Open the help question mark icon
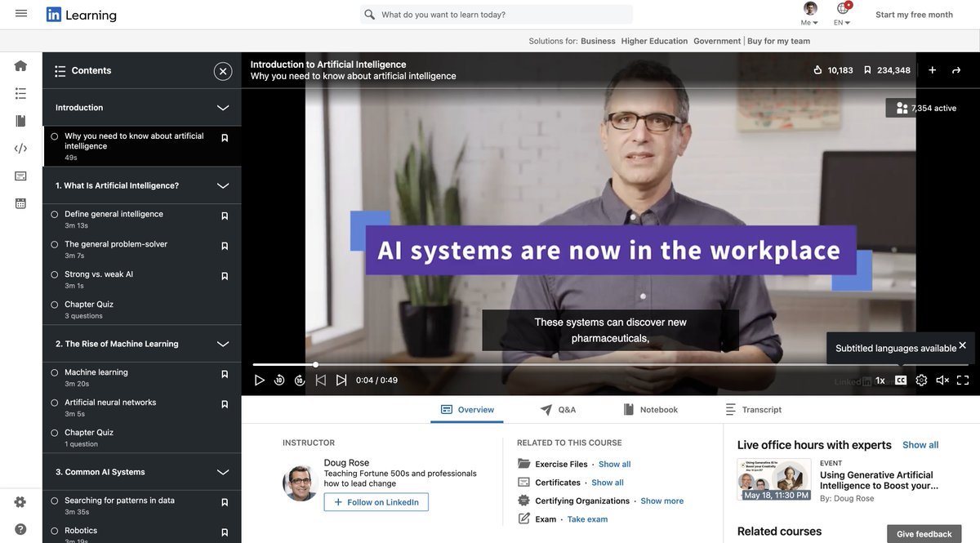Viewport: 980px width, 543px height. coord(20,529)
